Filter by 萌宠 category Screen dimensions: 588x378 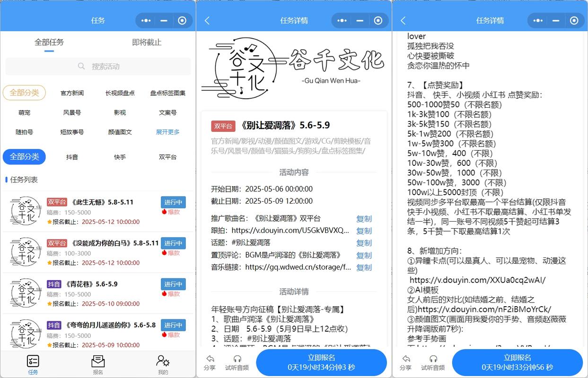point(24,112)
